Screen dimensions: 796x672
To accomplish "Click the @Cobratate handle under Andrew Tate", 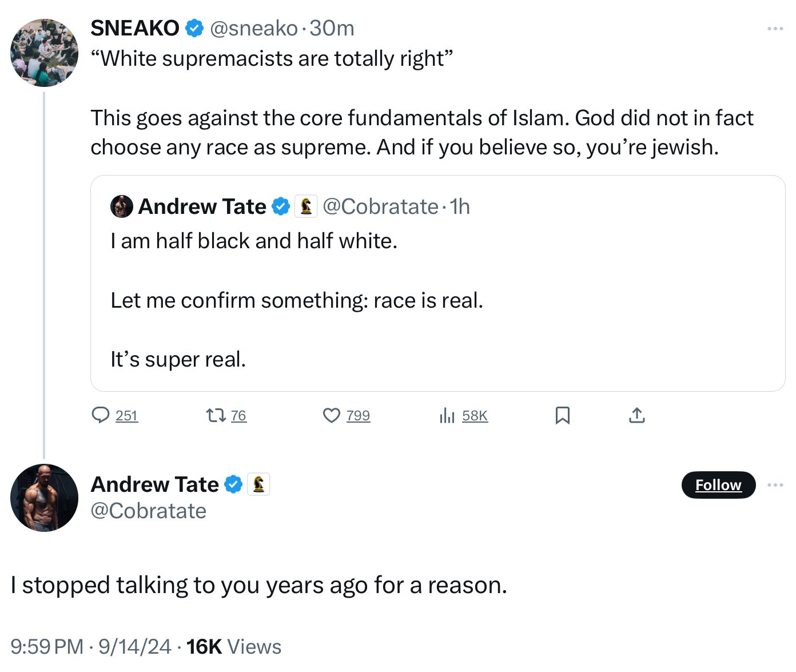I will [149, 511].
